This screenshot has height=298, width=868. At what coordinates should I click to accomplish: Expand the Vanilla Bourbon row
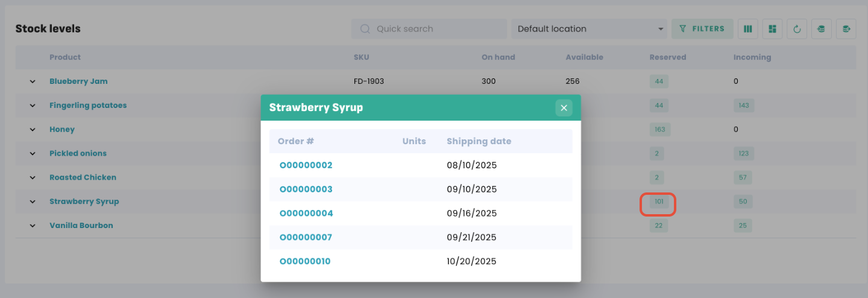pyautogui.click(x=33, y=226)
